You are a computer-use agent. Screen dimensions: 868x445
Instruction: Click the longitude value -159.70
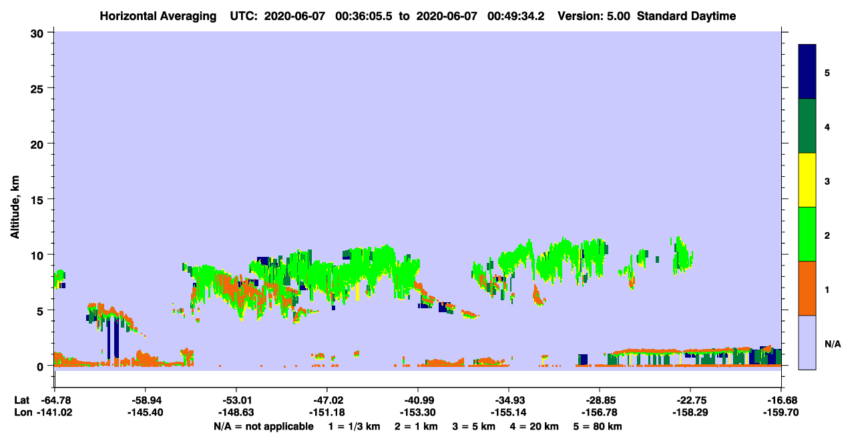pyautogui.click(x=781, y=413)
